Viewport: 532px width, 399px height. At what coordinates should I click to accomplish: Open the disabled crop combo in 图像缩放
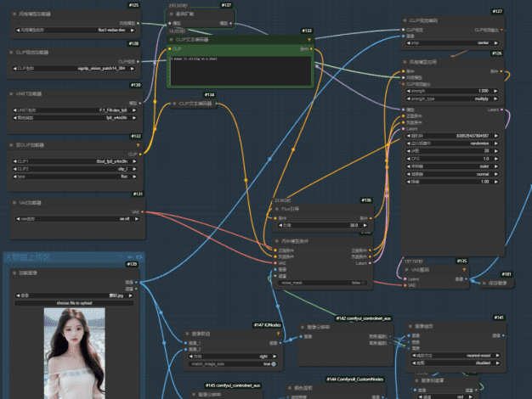456,362
